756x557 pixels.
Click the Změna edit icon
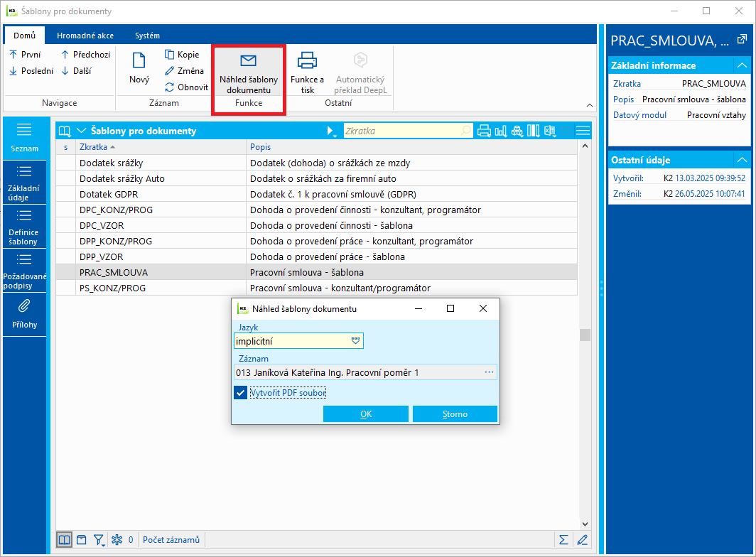click(x=169, y=71)
